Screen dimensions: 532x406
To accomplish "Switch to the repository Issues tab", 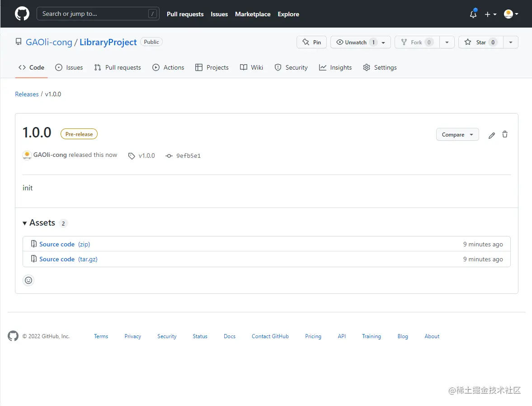I will coord(69,67).
